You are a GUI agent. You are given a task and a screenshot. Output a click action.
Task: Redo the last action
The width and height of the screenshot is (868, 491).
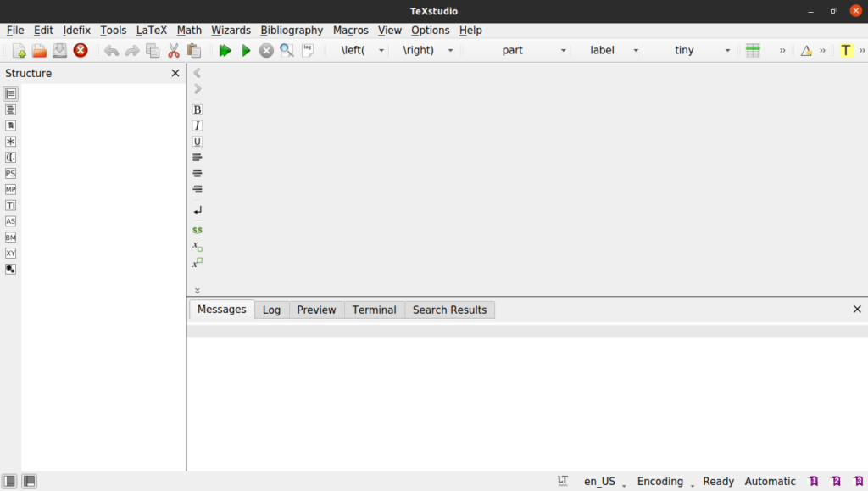click(131, 51)
